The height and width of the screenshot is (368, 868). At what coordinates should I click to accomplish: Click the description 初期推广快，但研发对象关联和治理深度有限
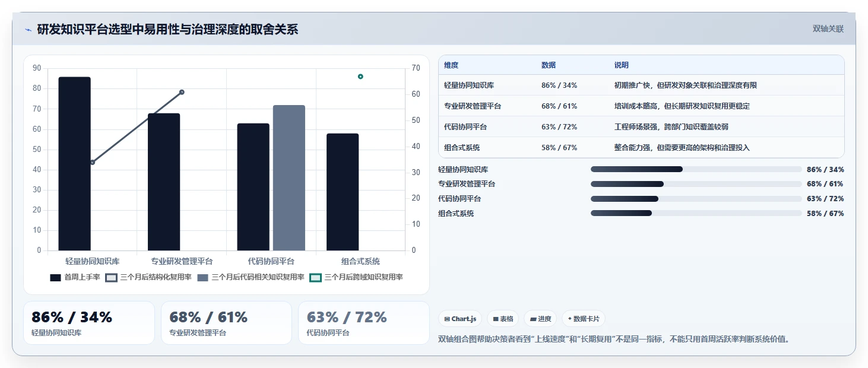click(x=686, y=85)
